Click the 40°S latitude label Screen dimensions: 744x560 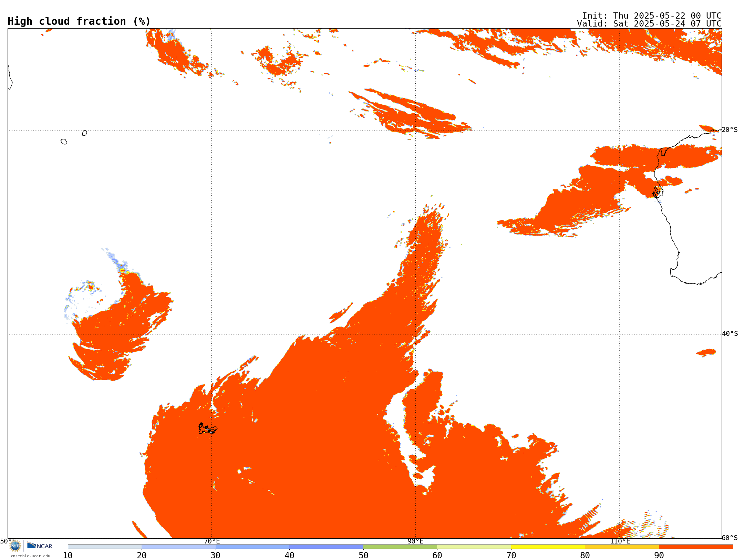pos(730,334)
